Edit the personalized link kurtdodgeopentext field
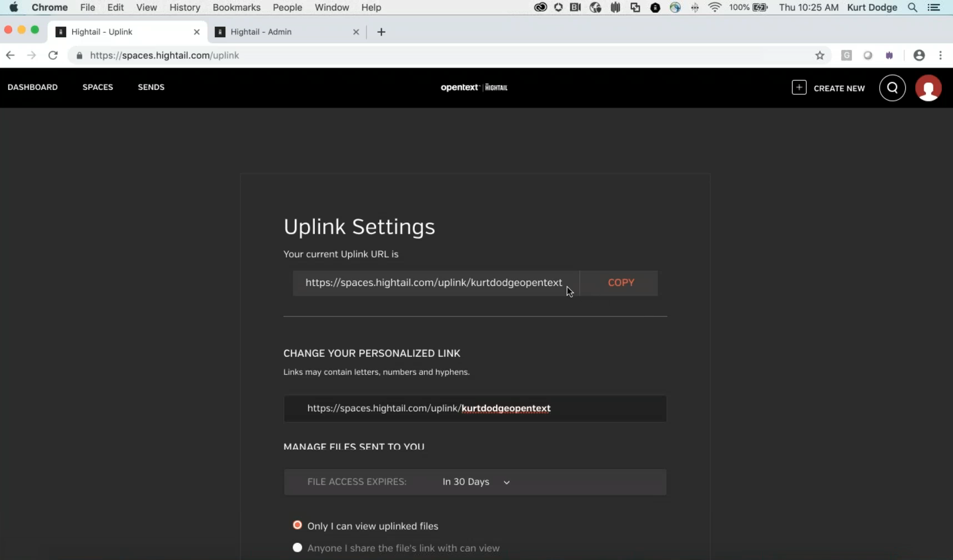Image resolution: width=953 pixels, height=560 pixels. click(506, 408)
